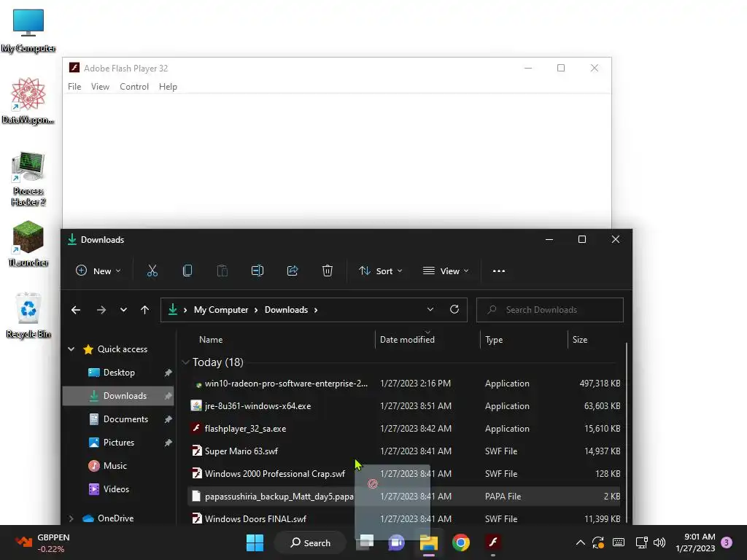Open the Sort dropdown menu

pos(380,271)
